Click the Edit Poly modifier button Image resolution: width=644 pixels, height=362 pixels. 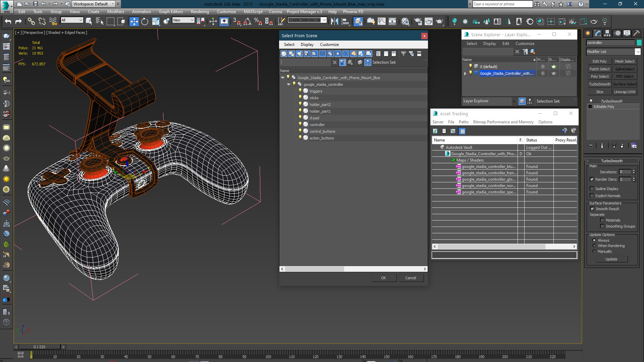click(599, 61)
